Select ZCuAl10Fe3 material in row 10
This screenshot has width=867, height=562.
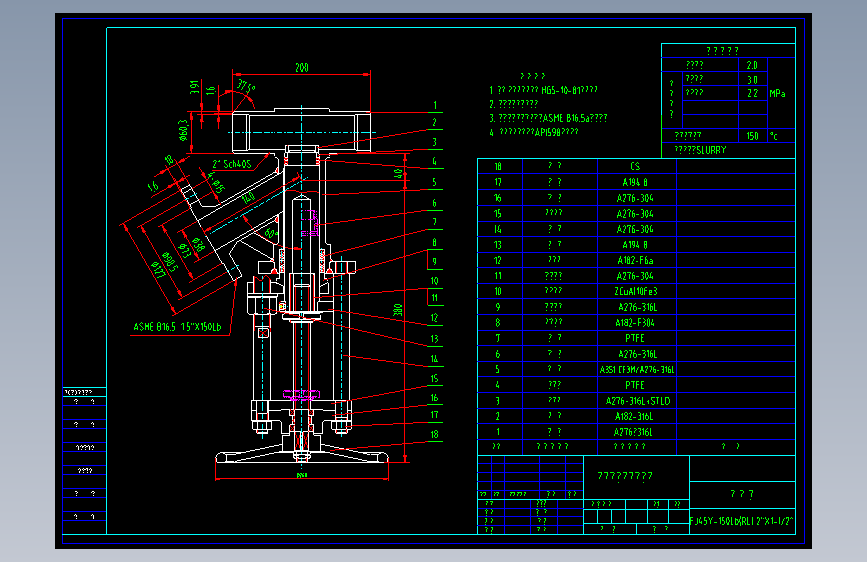pyautogui.click(x=636, y=291)
